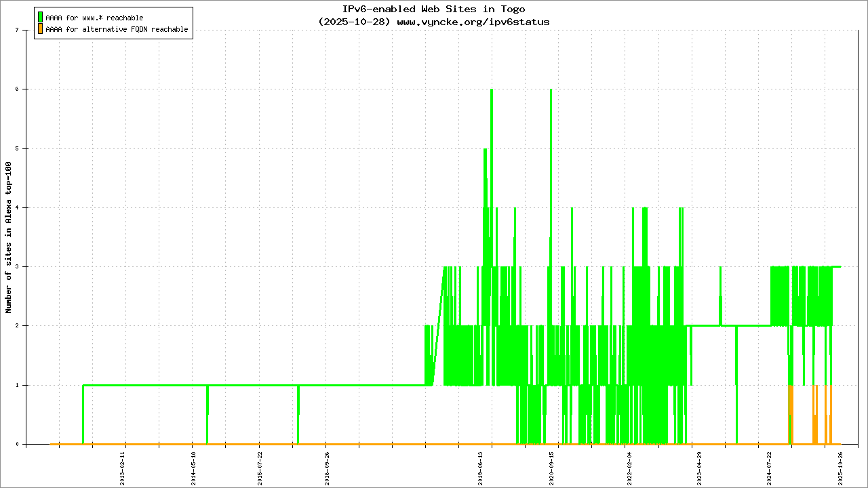Viewport: 868px width, 488px height.
Task: Select the 2015-07-22 x-axis date label
Action: coord(260,468)
